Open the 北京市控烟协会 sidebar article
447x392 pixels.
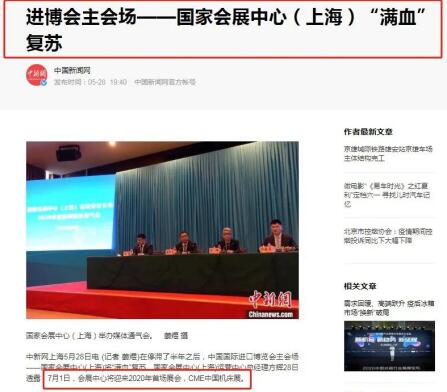click(x=388, y=236)
